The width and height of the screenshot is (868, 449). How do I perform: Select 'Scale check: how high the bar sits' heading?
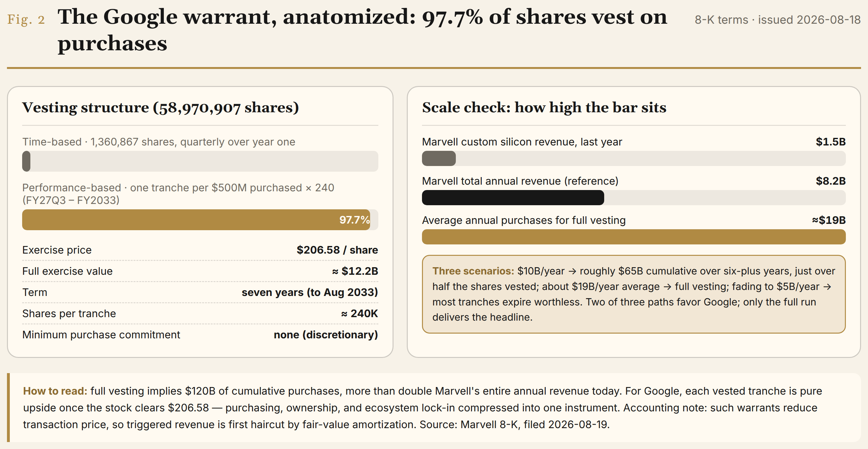click(544, 108)
